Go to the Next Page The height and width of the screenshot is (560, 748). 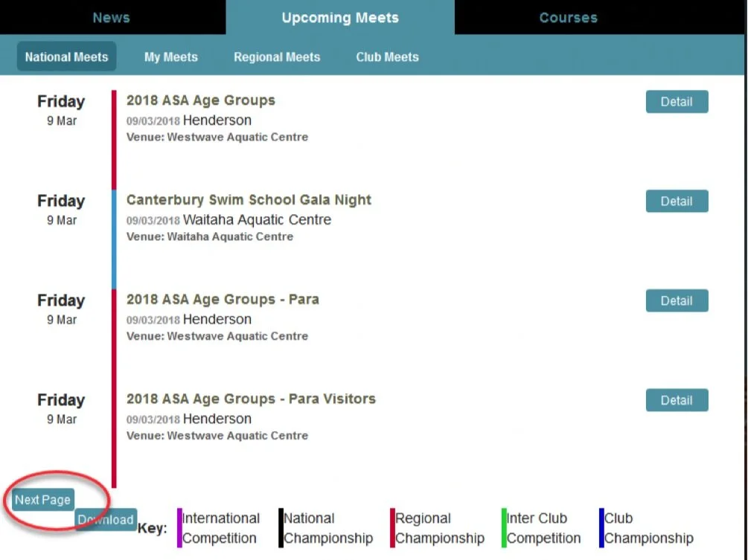(43, 500)
